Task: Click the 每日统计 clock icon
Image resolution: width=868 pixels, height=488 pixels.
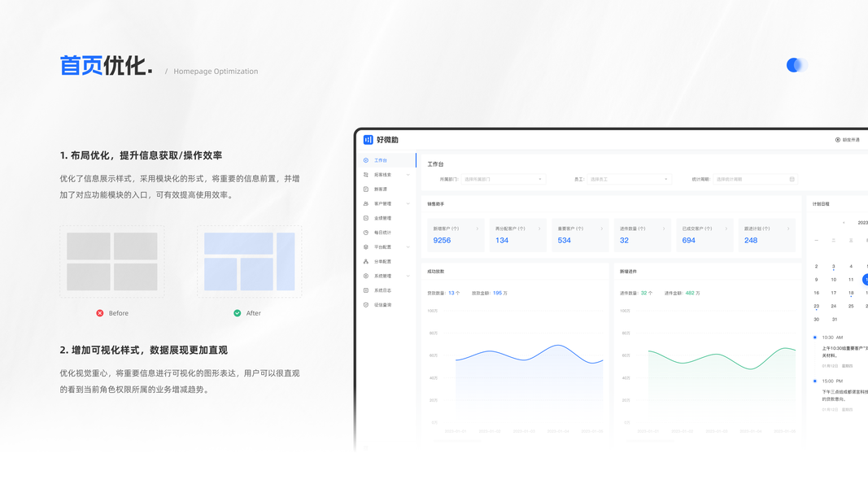Action: coord(366,233)
